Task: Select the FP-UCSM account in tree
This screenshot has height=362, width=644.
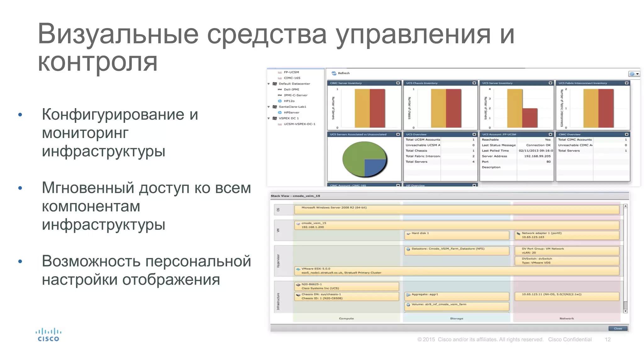Action: coord(291,72)
